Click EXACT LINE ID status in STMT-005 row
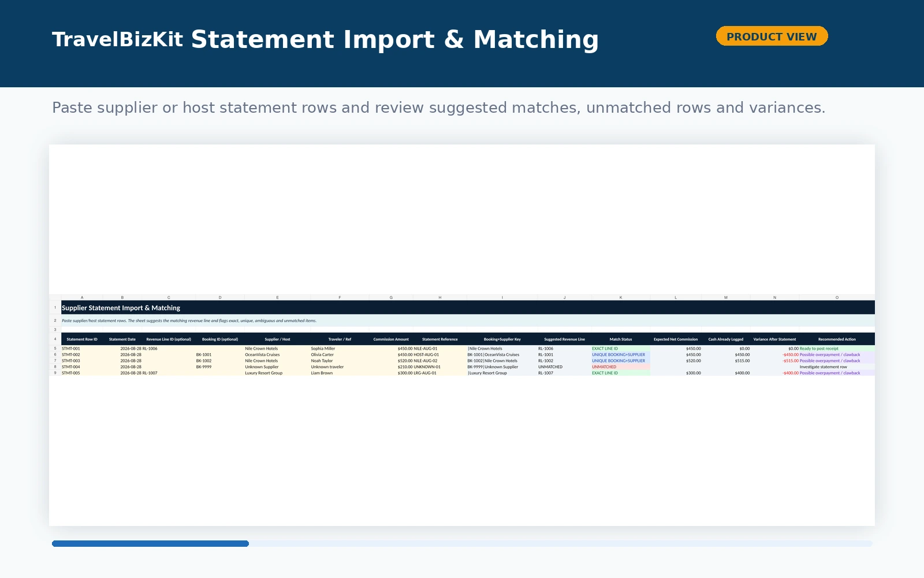This screenshot has width=924, height=578. 621,373
